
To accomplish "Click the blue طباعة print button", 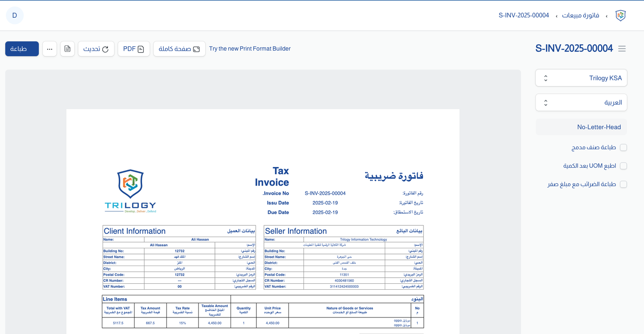I will 22,49.
